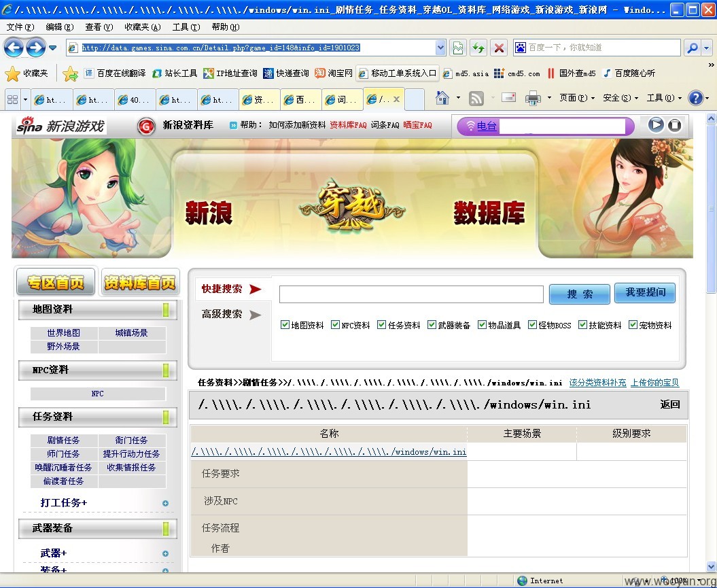Open 移动工单系统入口 bookmark
The width and height of the screenshot is (717, 588).
pos(398,73)
